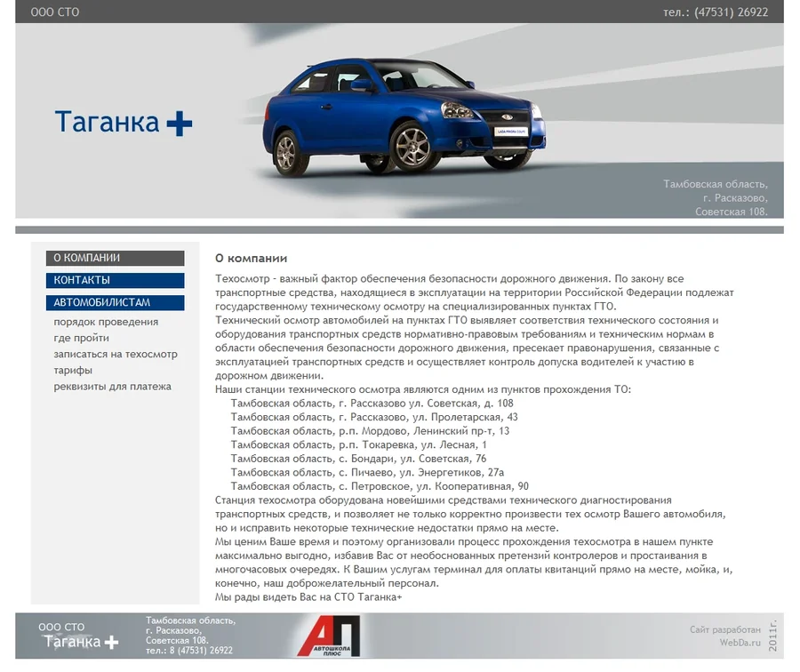The width and height of the screenshot is (800, 672).
Task: Open the где пройти link
Action: coord(81,338)
